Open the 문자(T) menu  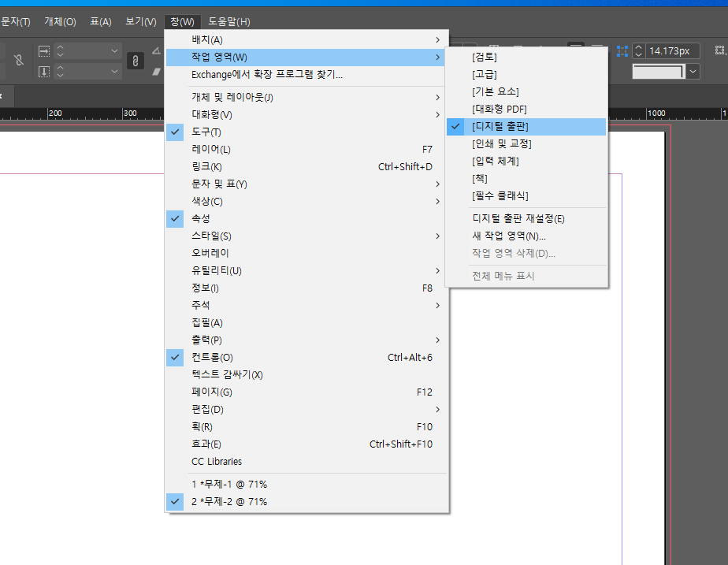(x=15, y=22)
